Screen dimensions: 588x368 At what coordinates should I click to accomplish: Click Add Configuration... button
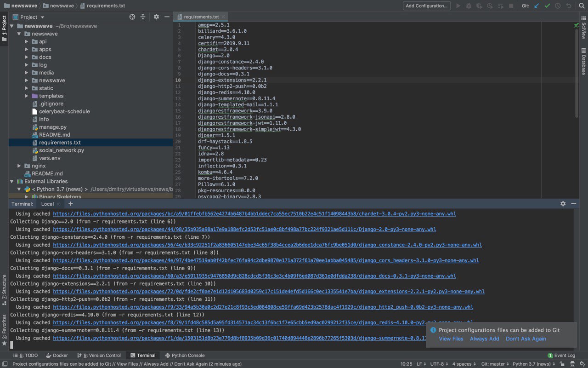coord(427,6)
